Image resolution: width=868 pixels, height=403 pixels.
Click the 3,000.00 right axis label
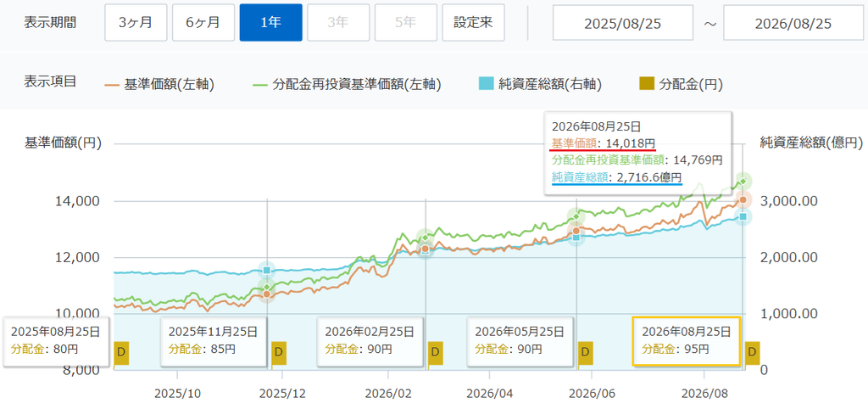click(791, 201)
